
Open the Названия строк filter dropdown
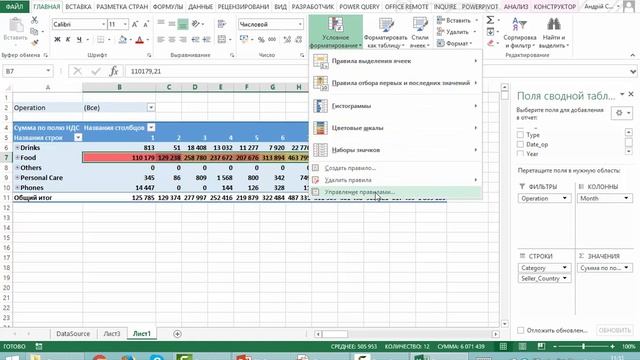[78, 138]
